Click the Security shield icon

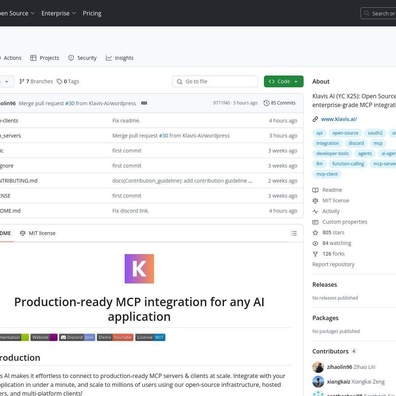click(x=71, y=58)
